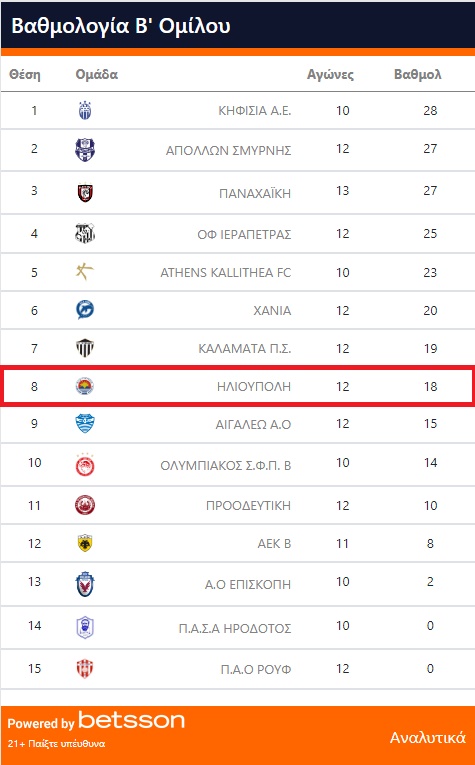Click the ΑΕΚ Β yellow eagle logo

click(85, 543)
